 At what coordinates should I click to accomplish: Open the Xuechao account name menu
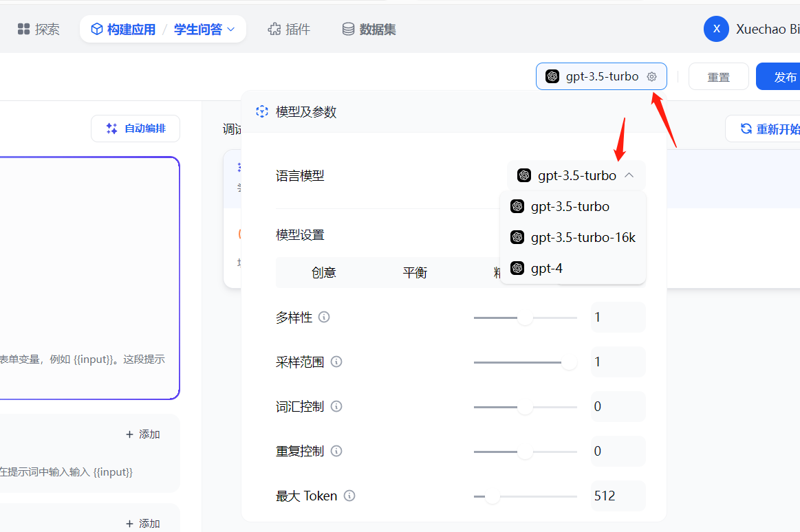(x=768, y=29)
